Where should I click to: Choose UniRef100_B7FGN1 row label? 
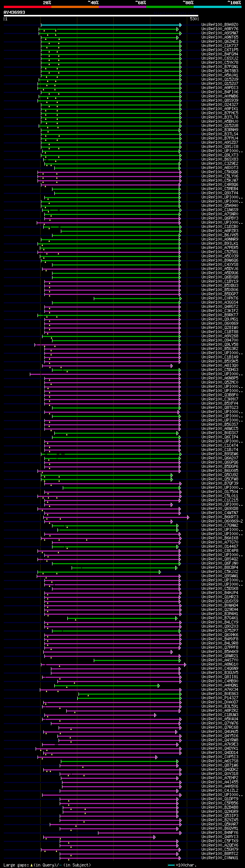(x=220, y=67)
